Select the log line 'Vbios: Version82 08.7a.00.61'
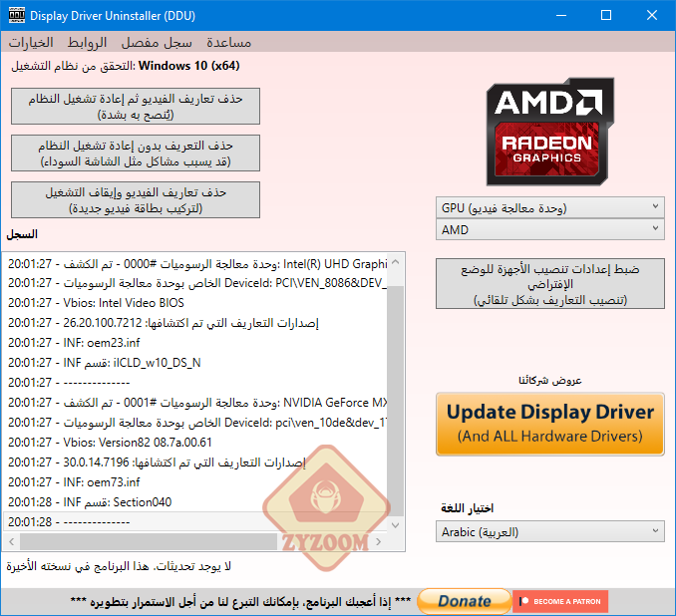The image size is (676, 616). coord(195,442)
